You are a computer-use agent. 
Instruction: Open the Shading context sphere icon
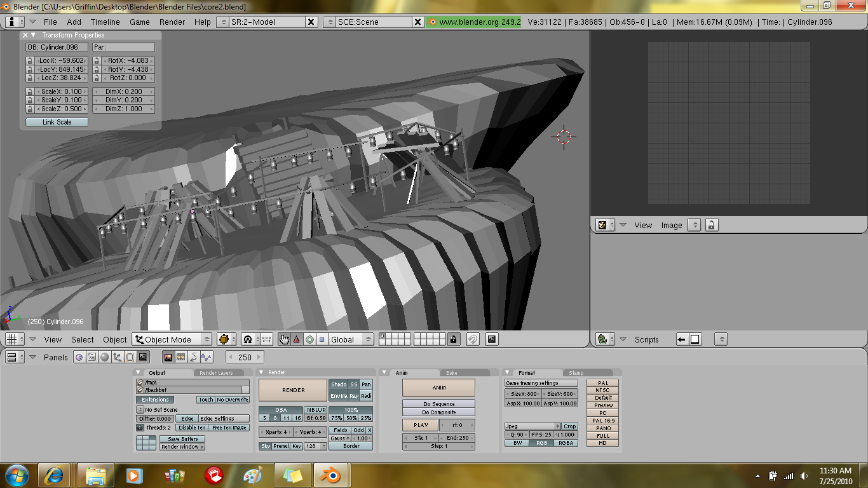pos(105,357)
